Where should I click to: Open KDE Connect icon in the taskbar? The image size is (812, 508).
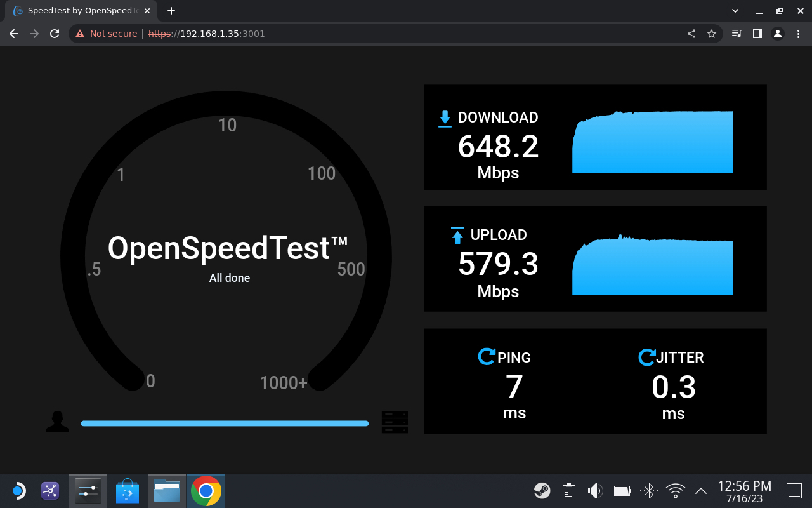click(x=50, y=491)
